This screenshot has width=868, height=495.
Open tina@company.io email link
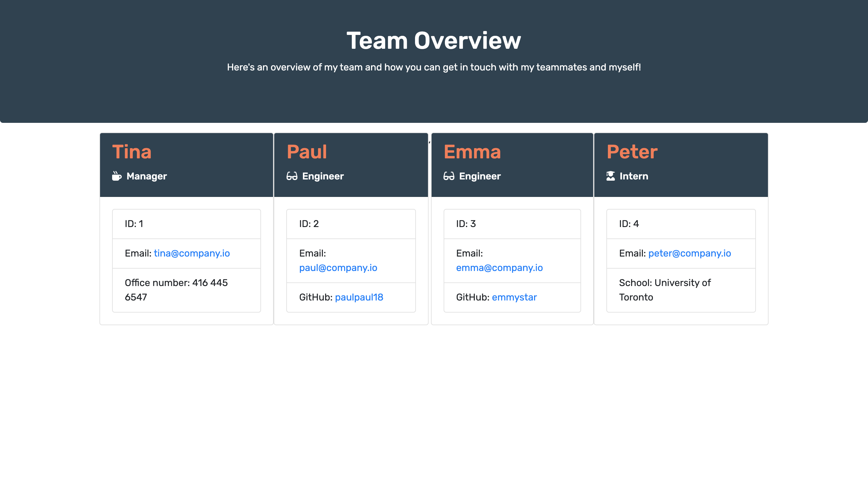[192, 253]
